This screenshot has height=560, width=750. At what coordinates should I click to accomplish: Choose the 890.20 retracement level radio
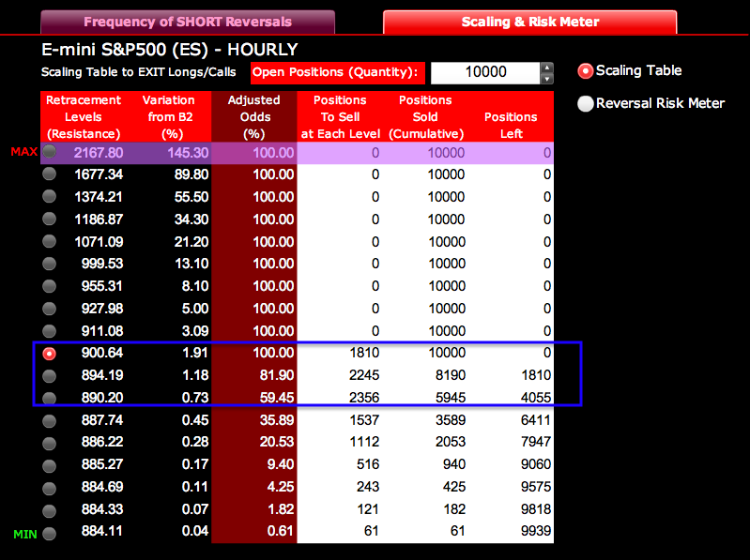tap(50, 398)
